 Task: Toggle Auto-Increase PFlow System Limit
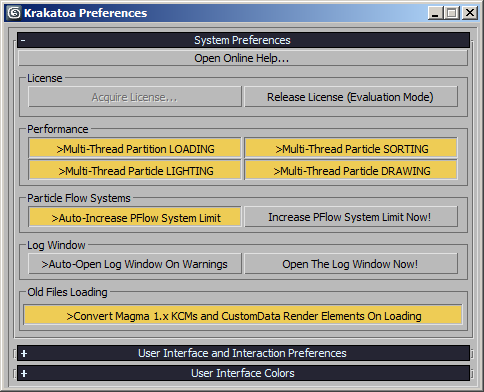(135, 217)
